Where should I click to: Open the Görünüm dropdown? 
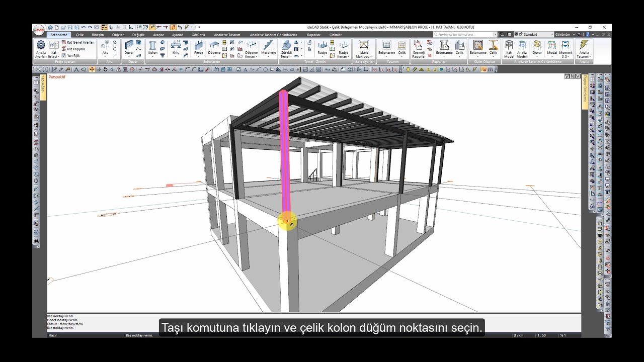tap(563, 35)
